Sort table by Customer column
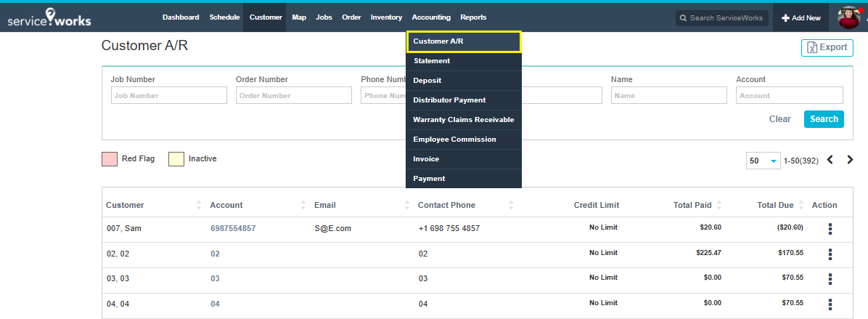The width and height of the screenshot is (868, 319). tap(199, 206)
